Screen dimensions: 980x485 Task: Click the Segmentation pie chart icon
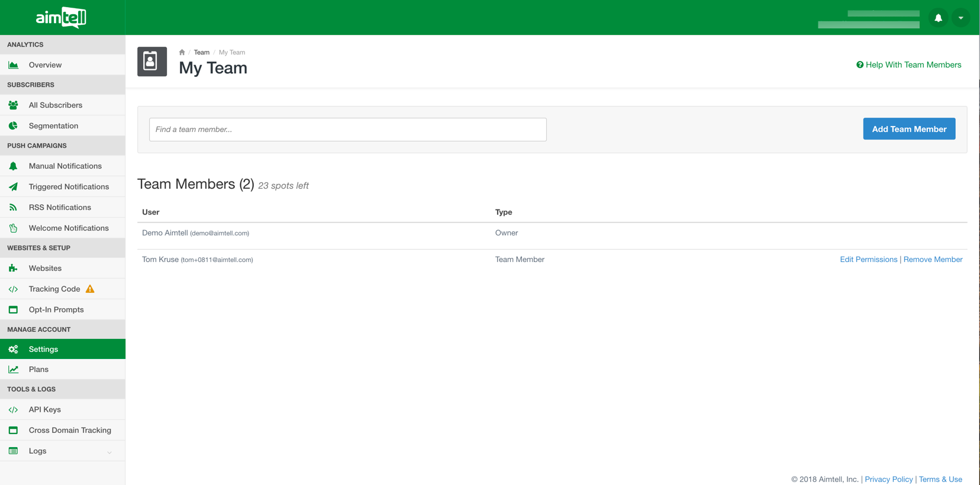[x=13, y=126]
